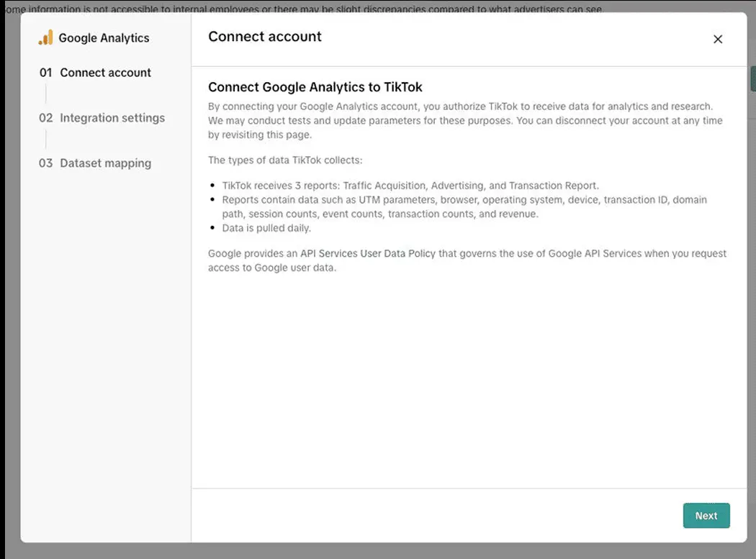This screenshot has width=756, height=559.
Task: Click the Connect Google Analytics to TikTok heading
Action: pos(315,87)
